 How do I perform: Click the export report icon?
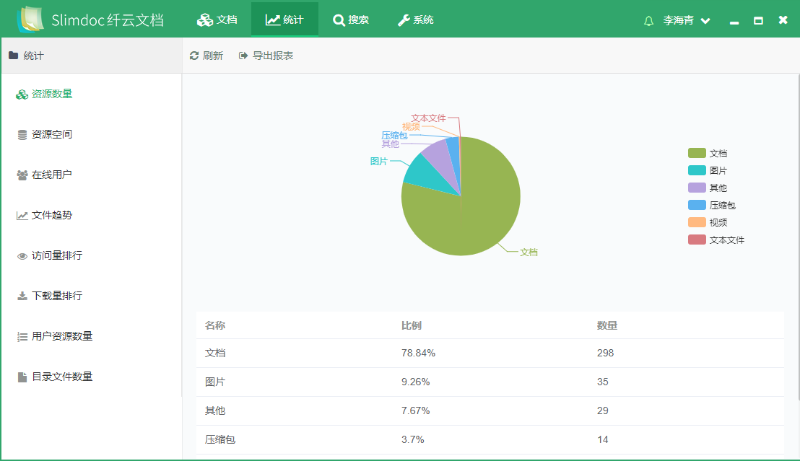tap(243, 56)
